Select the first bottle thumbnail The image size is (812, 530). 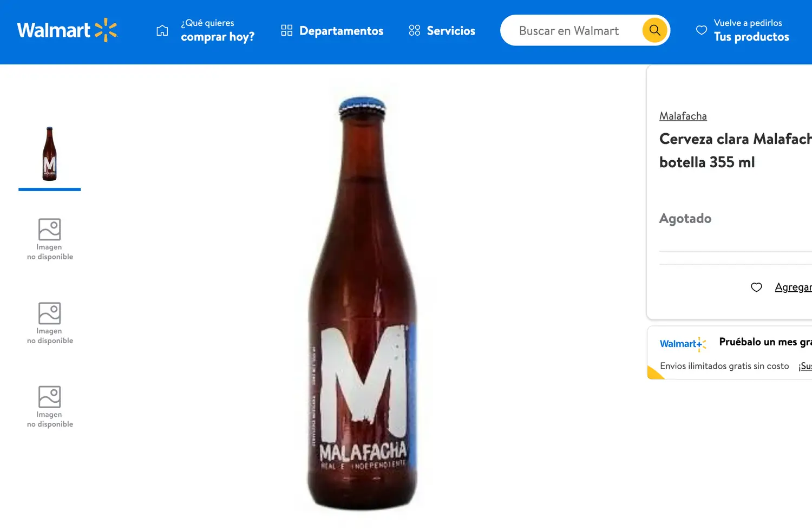(49, 154)
